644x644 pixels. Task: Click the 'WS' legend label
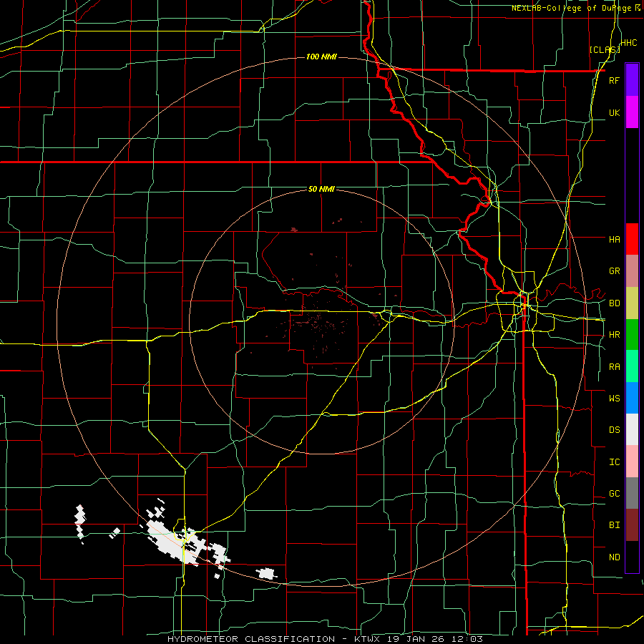[x=614, y=398]
